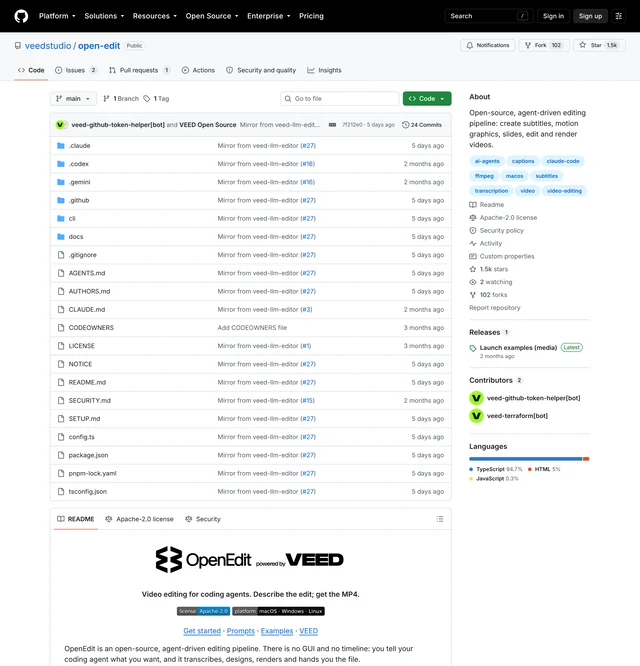Click the Prompts link in README
This screenshot has height=666, width=640.
(241, 631)
